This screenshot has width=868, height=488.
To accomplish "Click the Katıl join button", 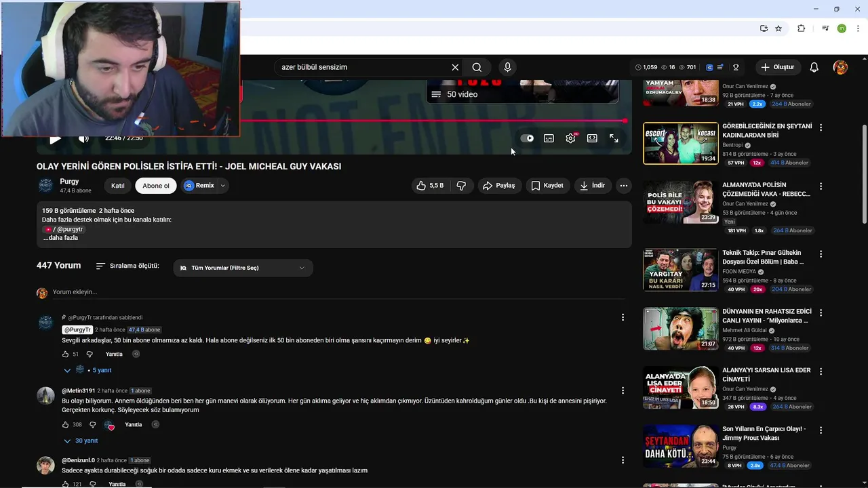I will [x=117, y=186].
